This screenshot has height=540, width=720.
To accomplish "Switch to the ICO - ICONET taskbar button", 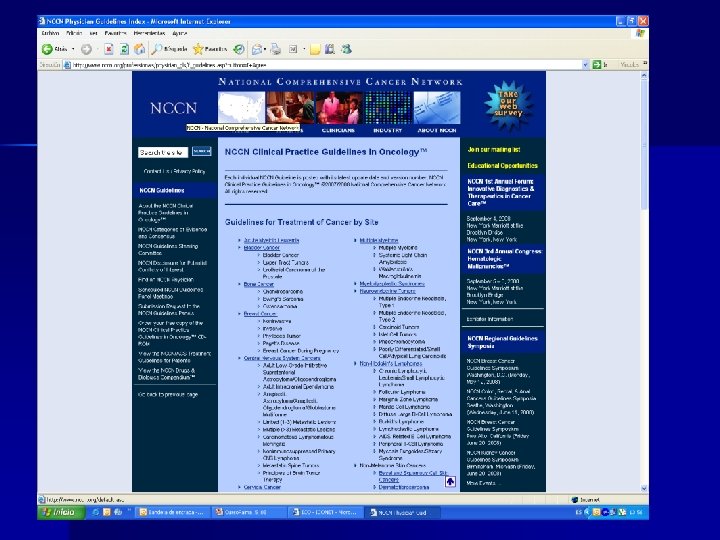I will click(x=326, y=512).
